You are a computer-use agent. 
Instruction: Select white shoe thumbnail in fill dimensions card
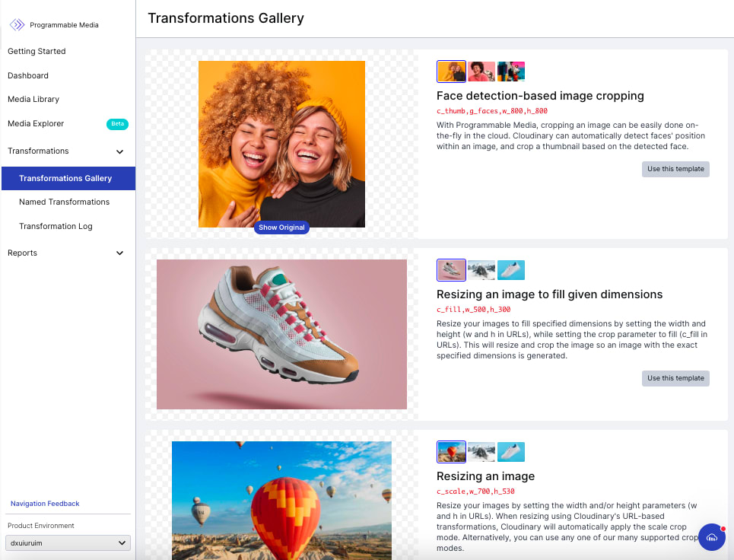pos(510,270)
